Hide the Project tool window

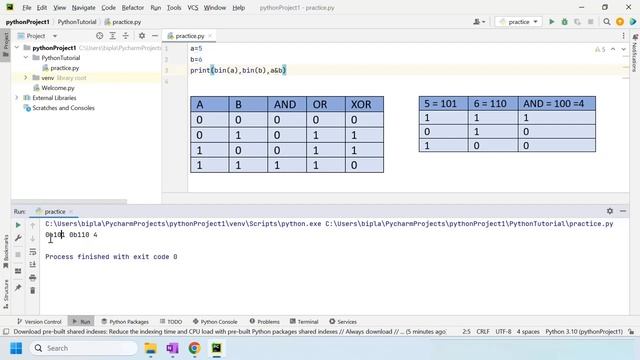point(155,36)
